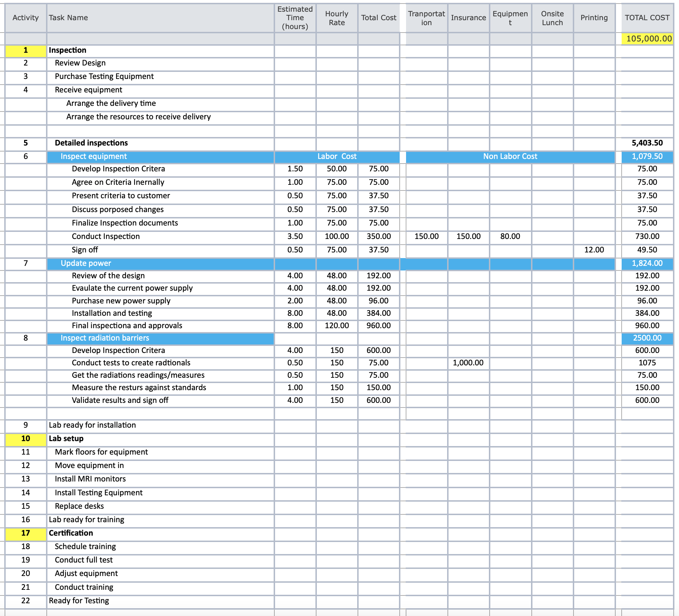Image resolution: width=679 pixels, height=616 pixels.
Task: Select the TOTAL COST header cell
Action: [x=647, y=18]
